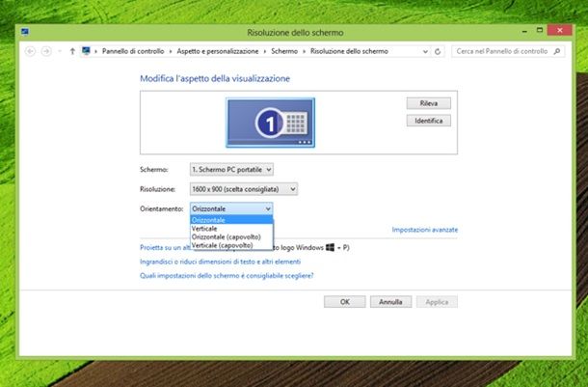Refresh the address bar view
The image size is (588, 387).
pos(438,51)
